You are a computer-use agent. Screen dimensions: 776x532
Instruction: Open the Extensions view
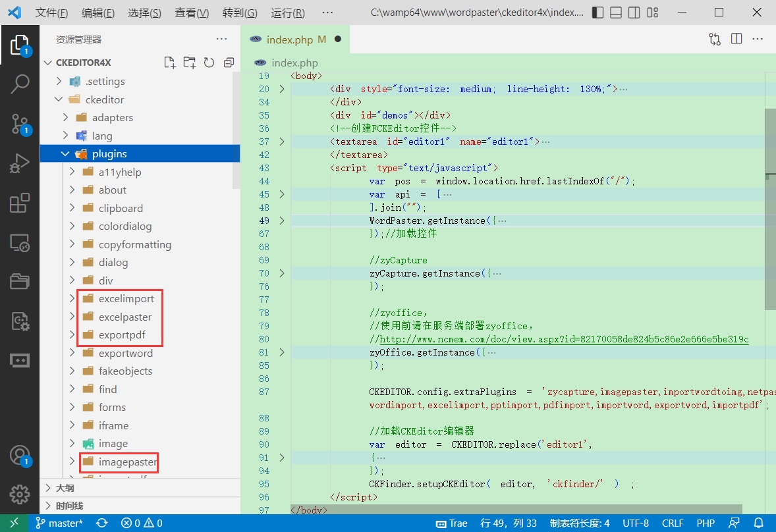20,203
